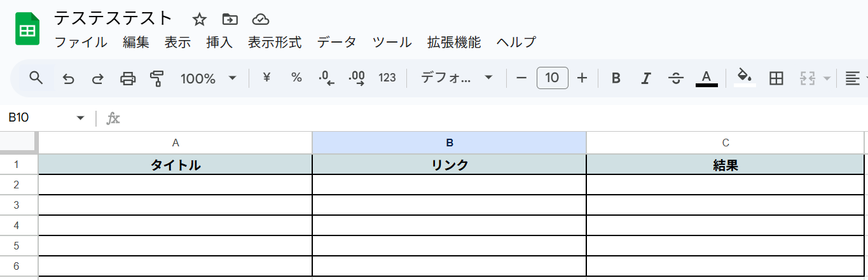This screenshot has height=280, width=868.
Task: Open the 拡張機能 menu
Action: (x=454, y=43)
